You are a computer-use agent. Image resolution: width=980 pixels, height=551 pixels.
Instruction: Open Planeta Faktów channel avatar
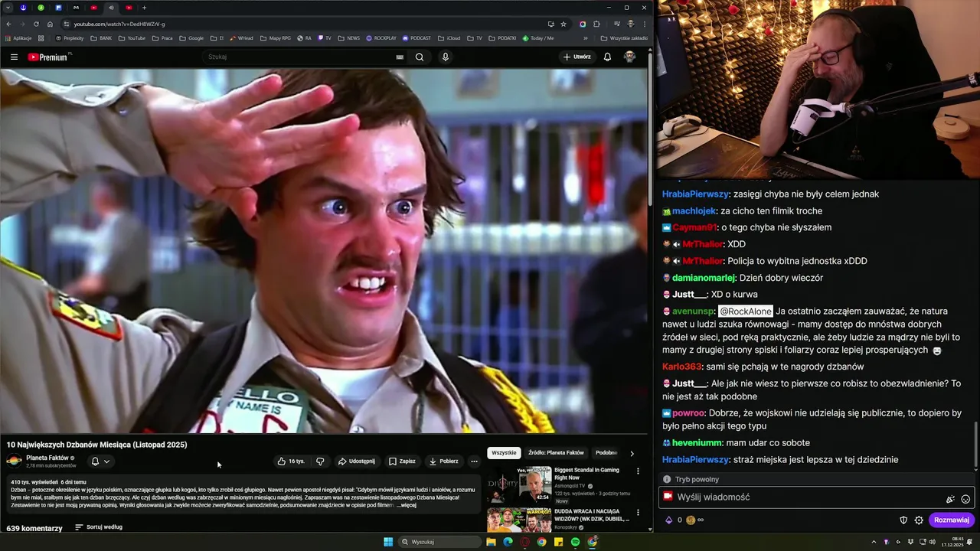click(14, 461)
